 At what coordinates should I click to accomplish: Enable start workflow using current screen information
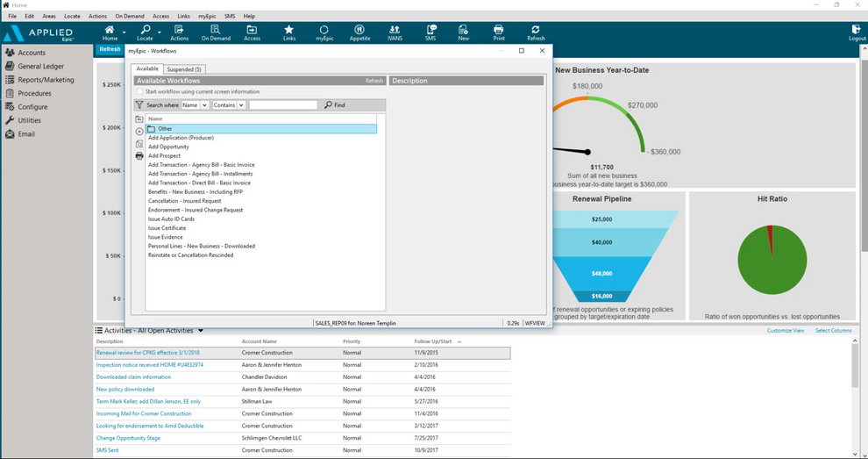[141, 91]
